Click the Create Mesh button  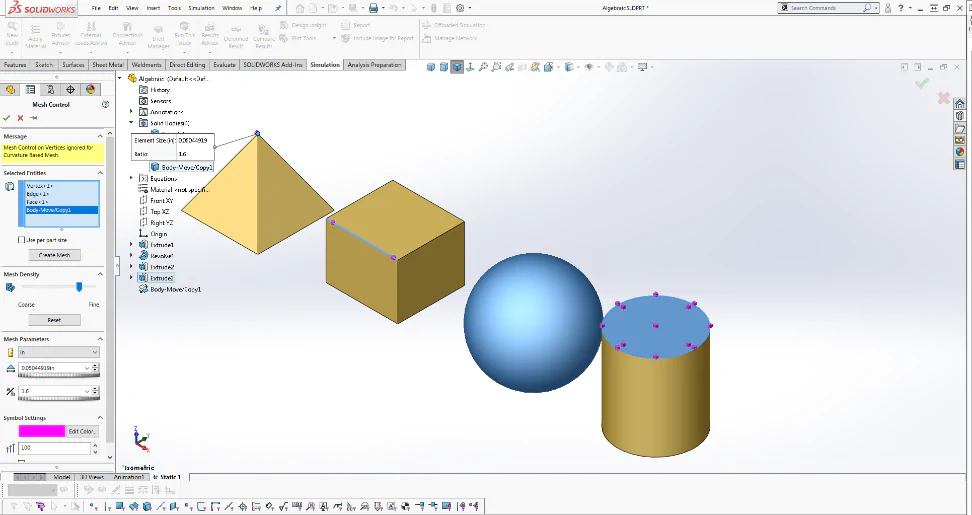(55, 255)
